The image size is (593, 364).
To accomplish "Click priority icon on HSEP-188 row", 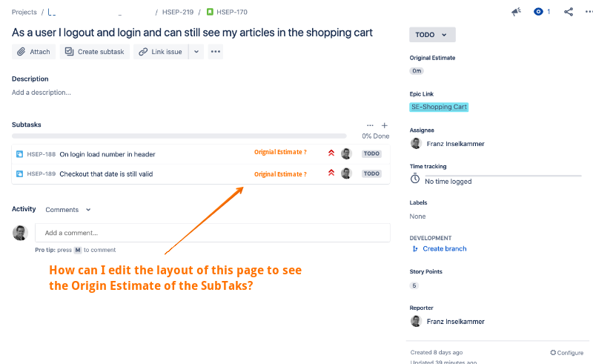I will 331,153.
